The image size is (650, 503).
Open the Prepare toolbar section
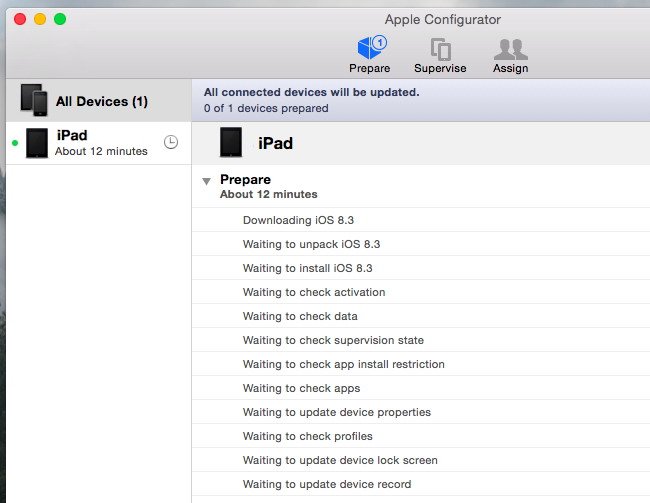(x=370, y=55)
